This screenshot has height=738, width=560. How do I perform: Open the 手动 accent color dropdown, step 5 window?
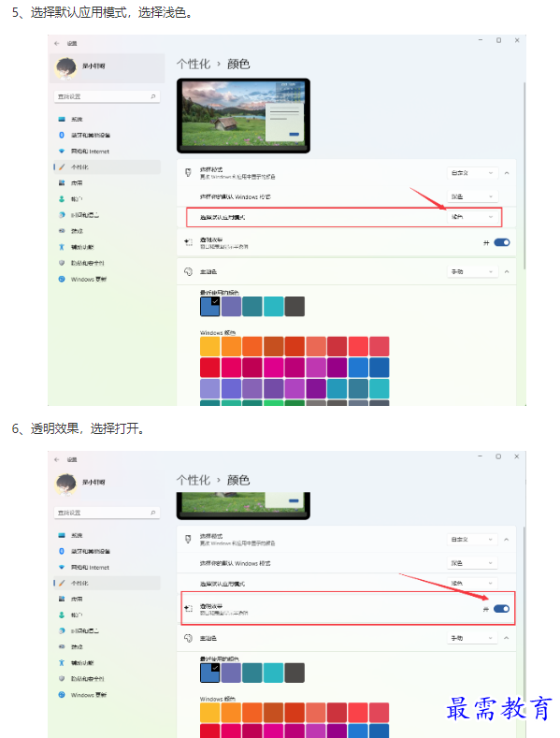(x=472, y=271)
